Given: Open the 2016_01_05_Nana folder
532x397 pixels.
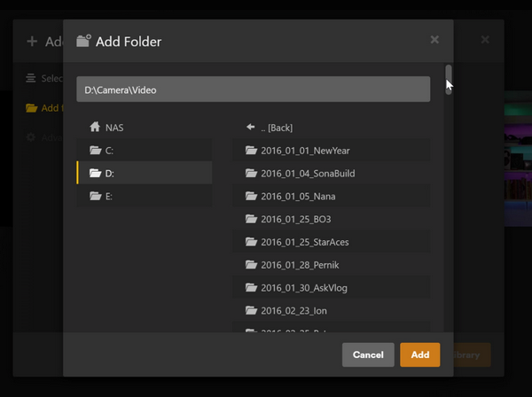Looking at the screenshot, I should (x=297, y=197).
